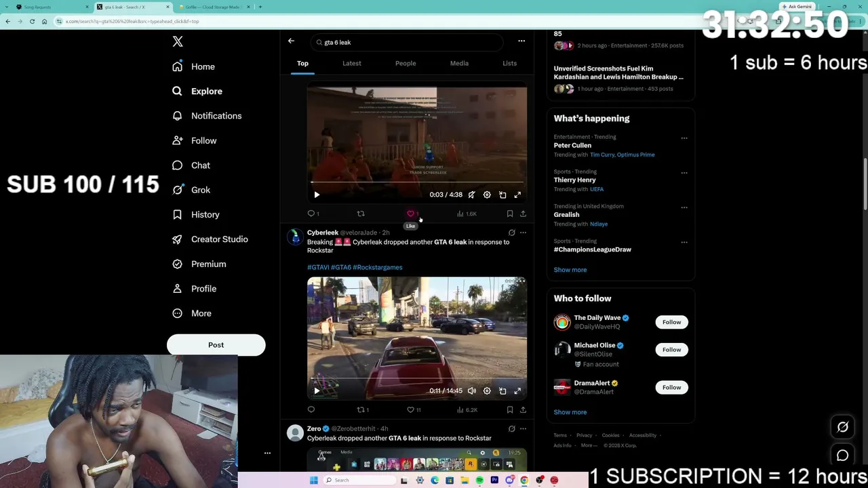The image size is (868, 488).
Task: Open options for the Thierry Henry trend
Action: 684,173
